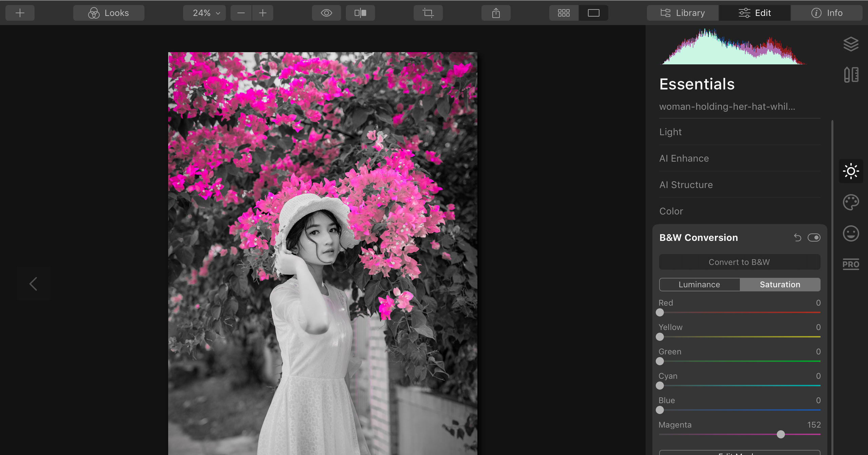This screenshot has width=868, height=455.
Task: Open the 24% zoom level dropdown
Action: (204, 13)
